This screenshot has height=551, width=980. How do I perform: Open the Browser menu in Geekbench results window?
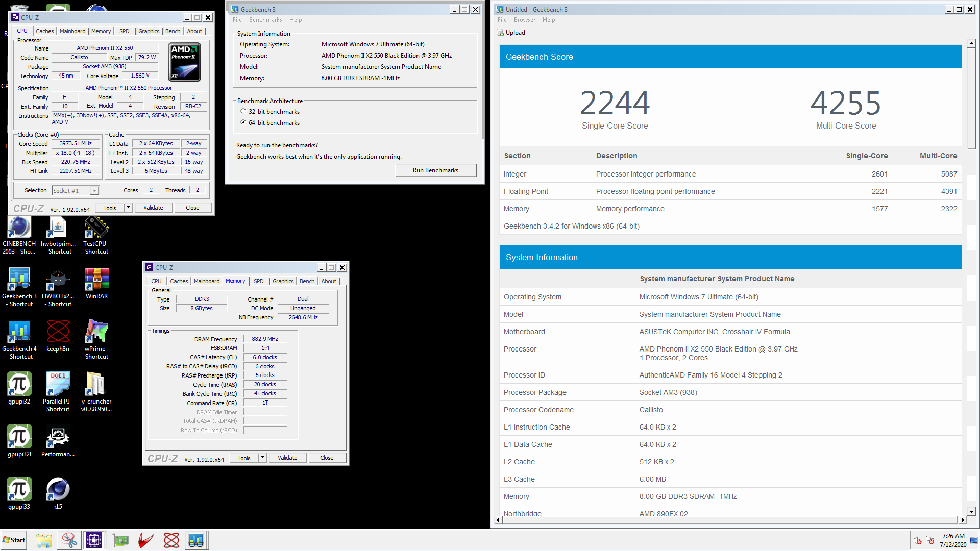(x=525, y=20)
